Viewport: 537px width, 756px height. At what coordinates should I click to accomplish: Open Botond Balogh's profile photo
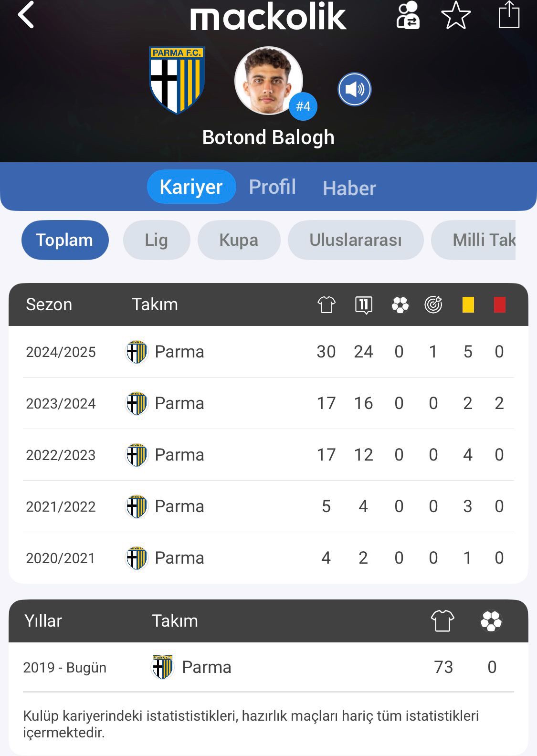pyautogui.click(x=269, y=81)
